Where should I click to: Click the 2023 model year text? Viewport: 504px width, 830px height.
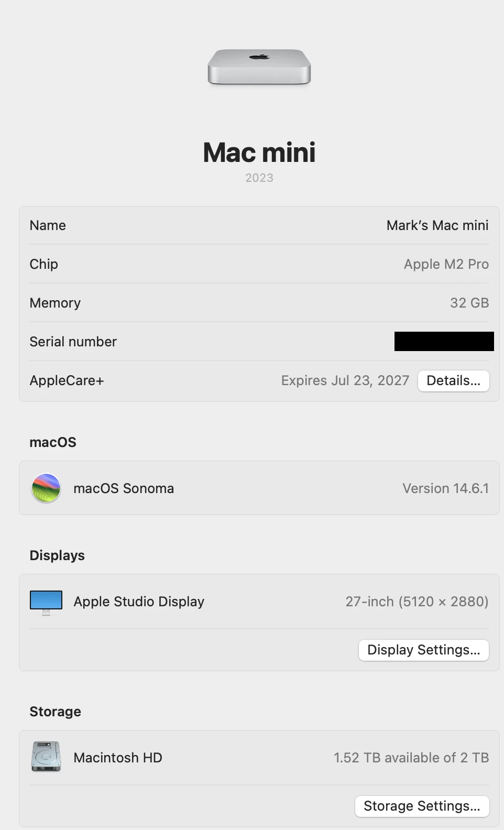tap(259, 178)
